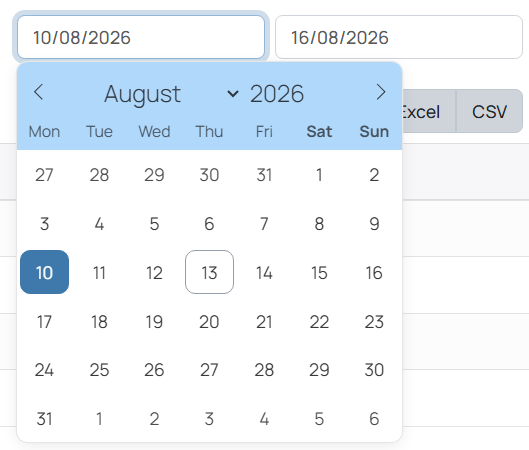
Task: Export using the CSV button
Action: (x=489, y=111)
